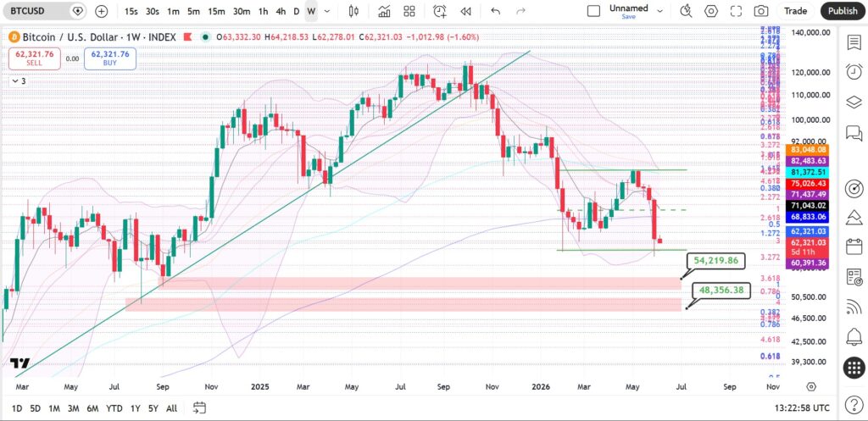Click the Publish button

tap(843, 11)
